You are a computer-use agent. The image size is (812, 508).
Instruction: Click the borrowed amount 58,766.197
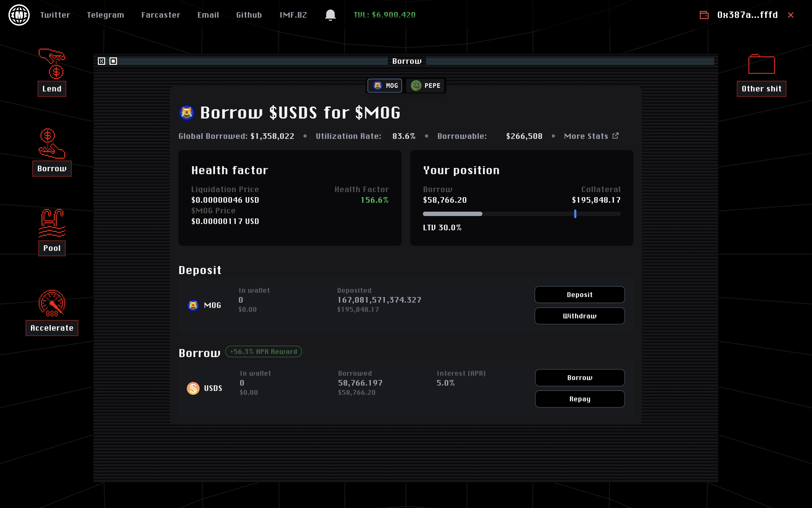coord(360,383)
